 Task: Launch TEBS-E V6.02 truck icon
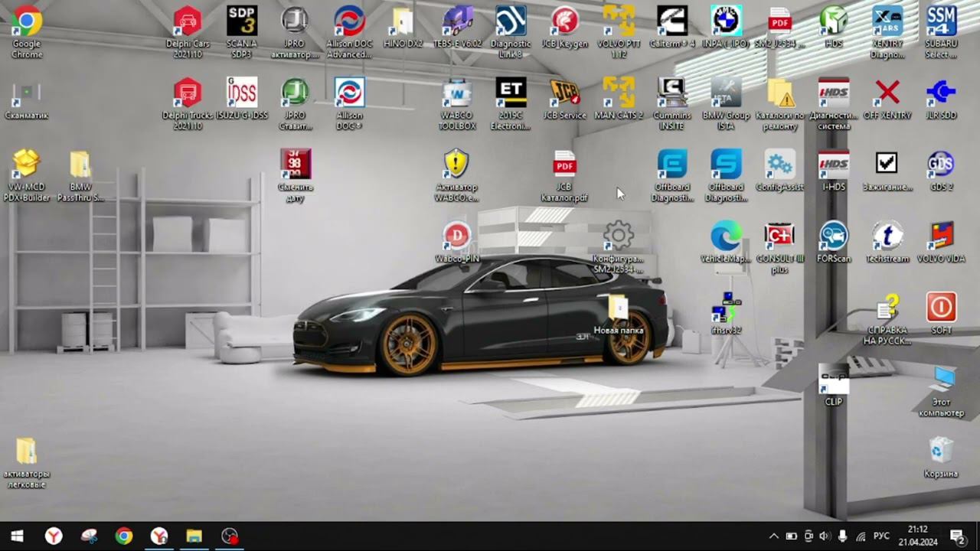(458, 28)
